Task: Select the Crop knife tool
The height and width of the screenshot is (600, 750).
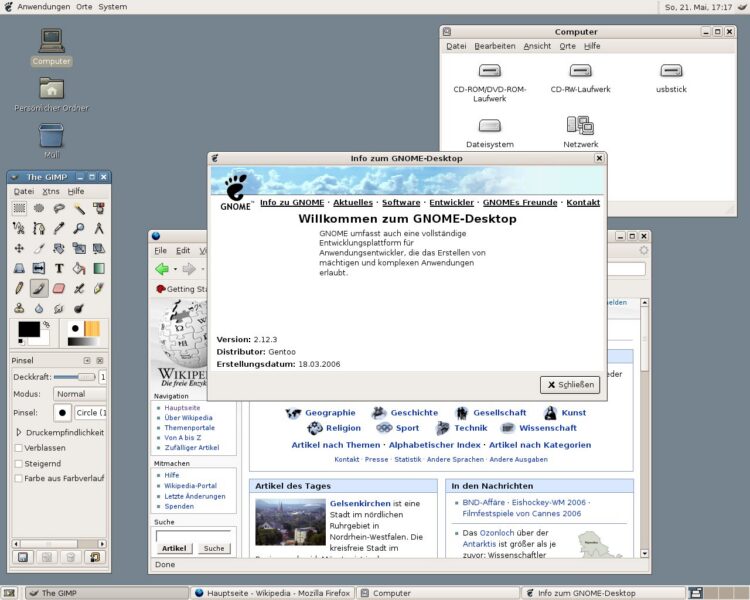Action: [39, 248]
